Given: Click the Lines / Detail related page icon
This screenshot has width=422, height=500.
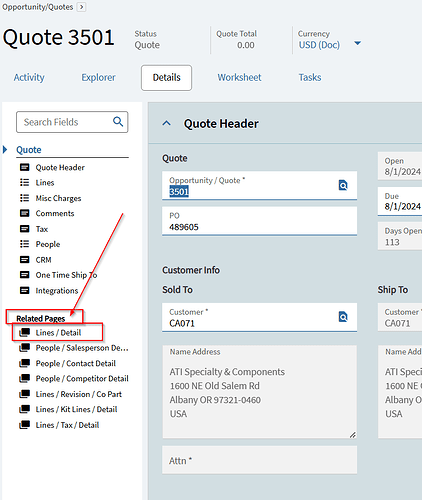Looking at the screenshot, I should (x=25, y=332).
